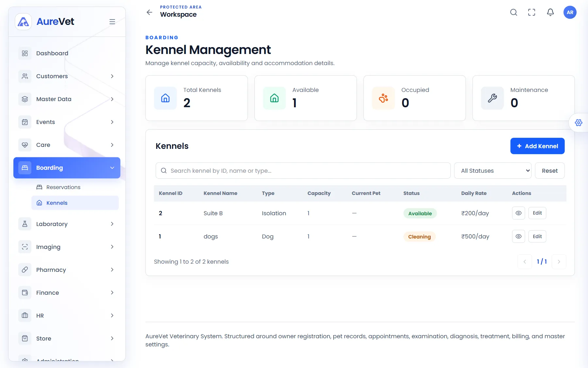Expand the Finance menu
This screenshot has width=588, height=368.
pos(67,293)
